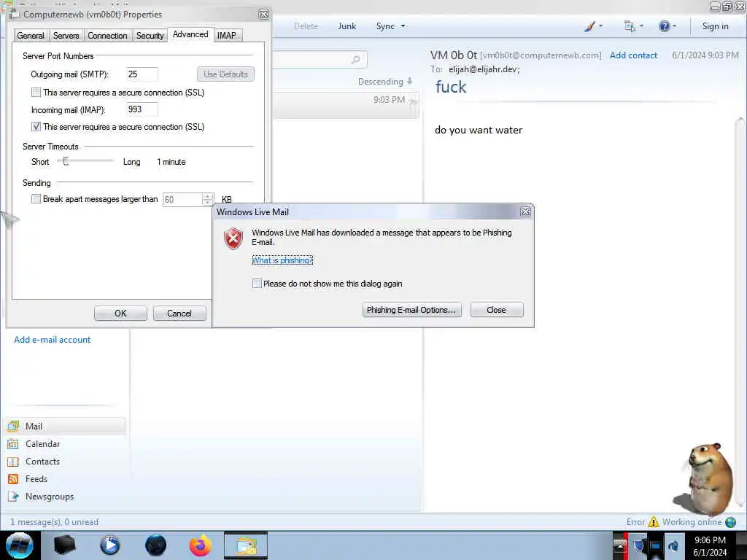Open the Menus icon in toolbar
Screen dimensions: 747x560
pyautogui.click(x=630, y=26)
